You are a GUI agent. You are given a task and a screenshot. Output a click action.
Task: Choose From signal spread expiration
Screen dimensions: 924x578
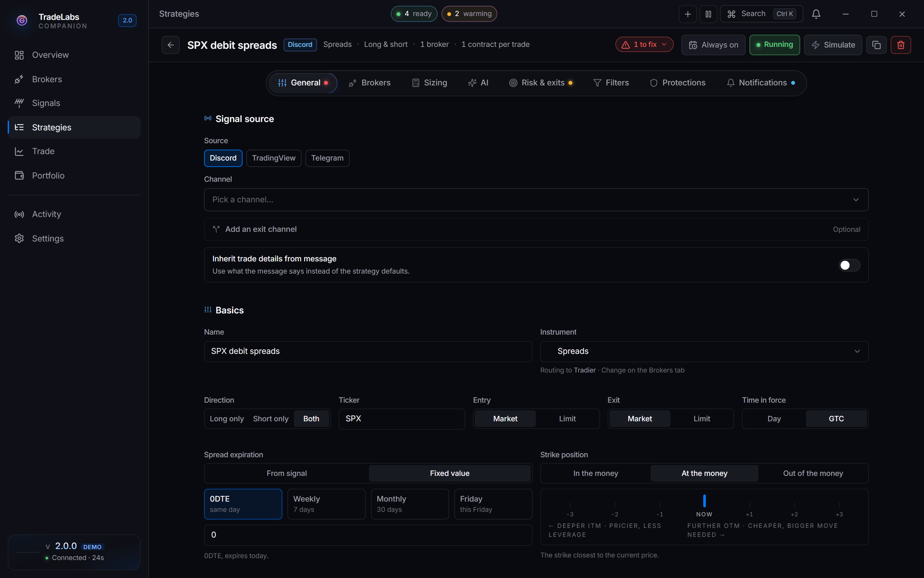click(287, 473)
